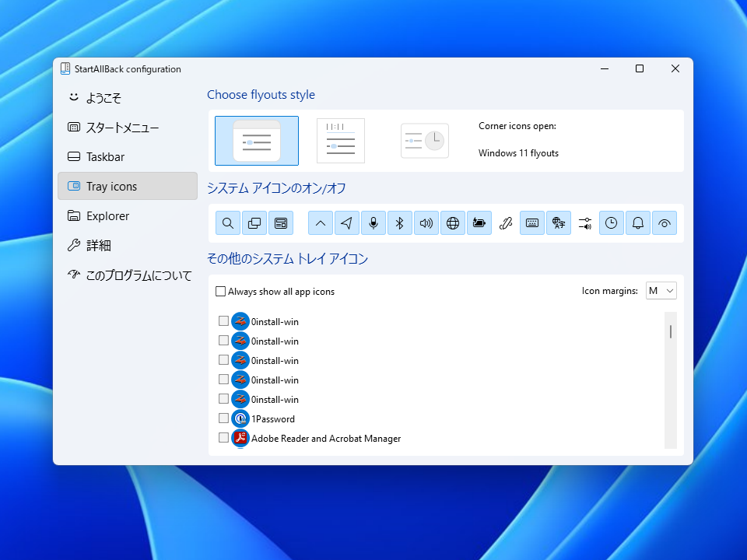Screen dimensions: 747x560
Task: Select the clock flyout style thumbnail
Action: tap(425, 141)
